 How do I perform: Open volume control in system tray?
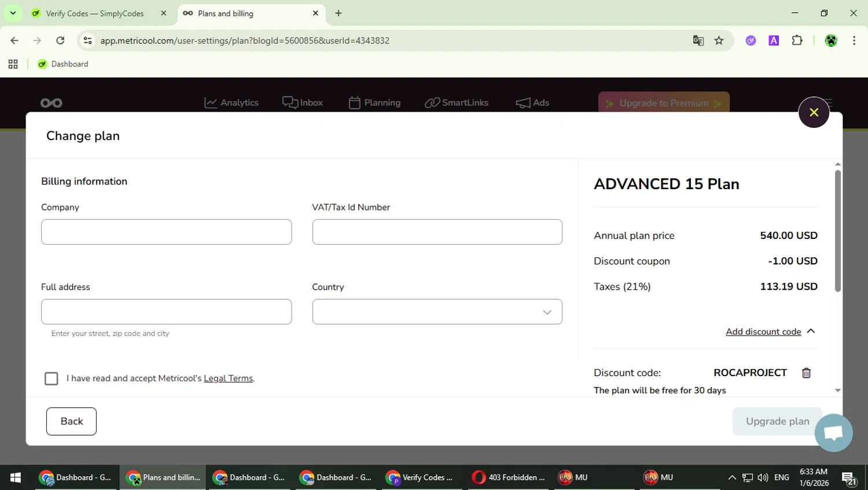coord(763,477)
